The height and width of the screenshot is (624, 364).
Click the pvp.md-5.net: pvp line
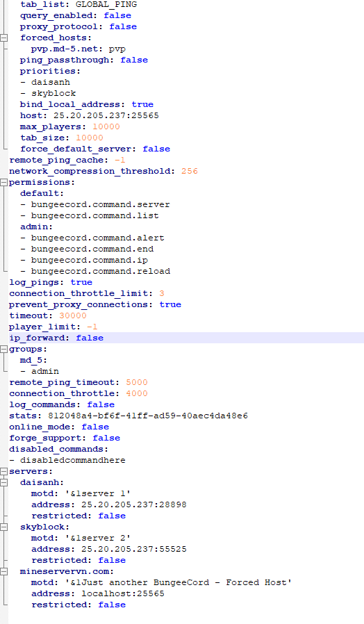tap(78, 49)
